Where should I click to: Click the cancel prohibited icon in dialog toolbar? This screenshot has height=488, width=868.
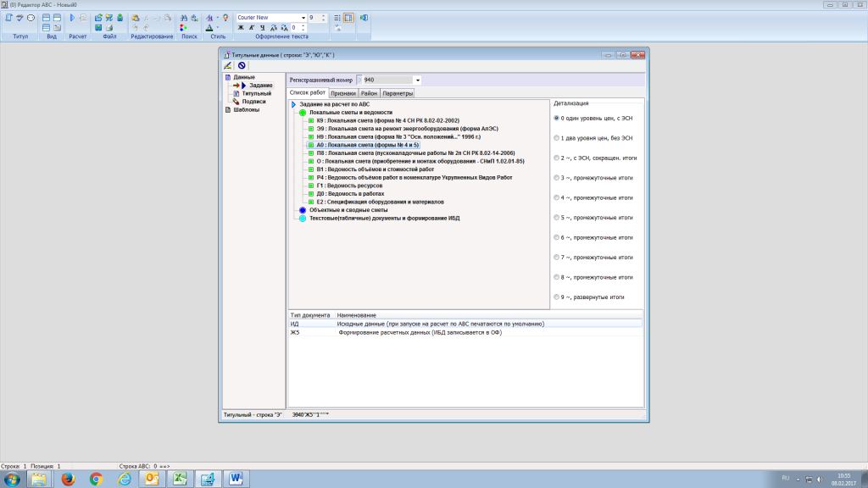pyautogui.click(x=242, y=65)
